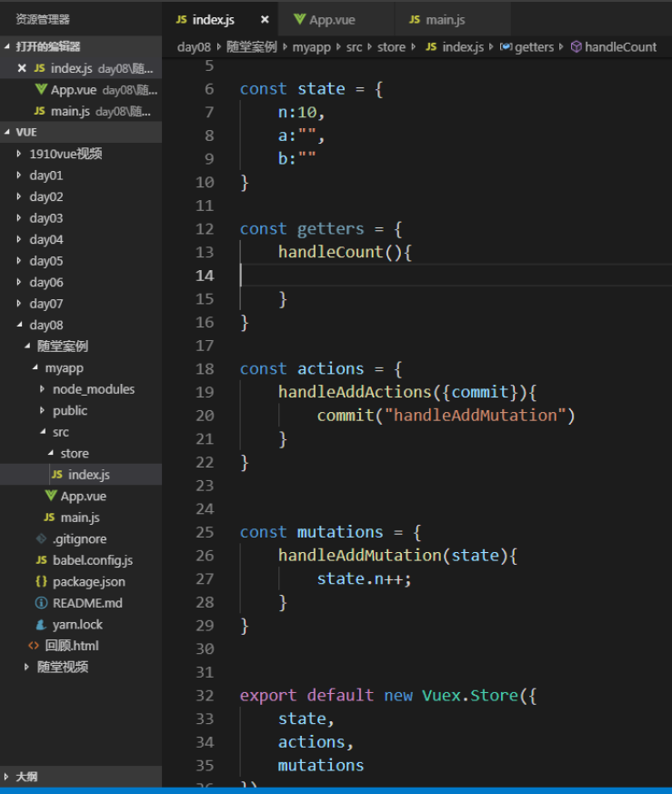Image resolution: width=672 pixels, height=794 pixels.
Task: Click src in the breadcrumb
Action: [x=354, y=47]
